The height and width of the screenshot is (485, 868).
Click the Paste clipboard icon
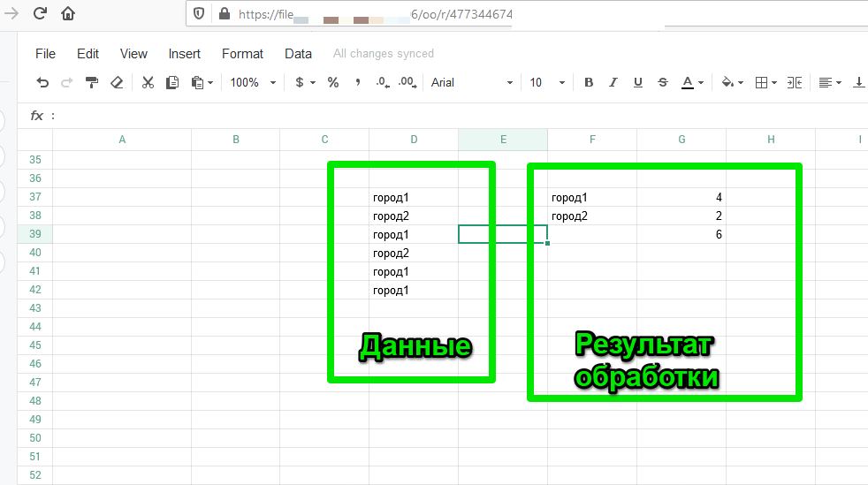[x=198, y=82]
